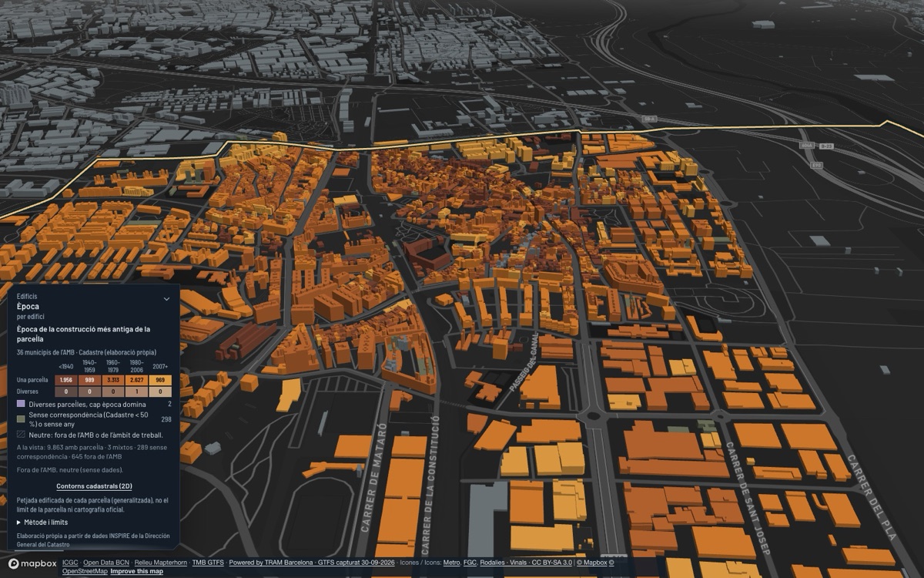Click the 298 count beside 'Sense correspondència'

(x=166, y=418)
